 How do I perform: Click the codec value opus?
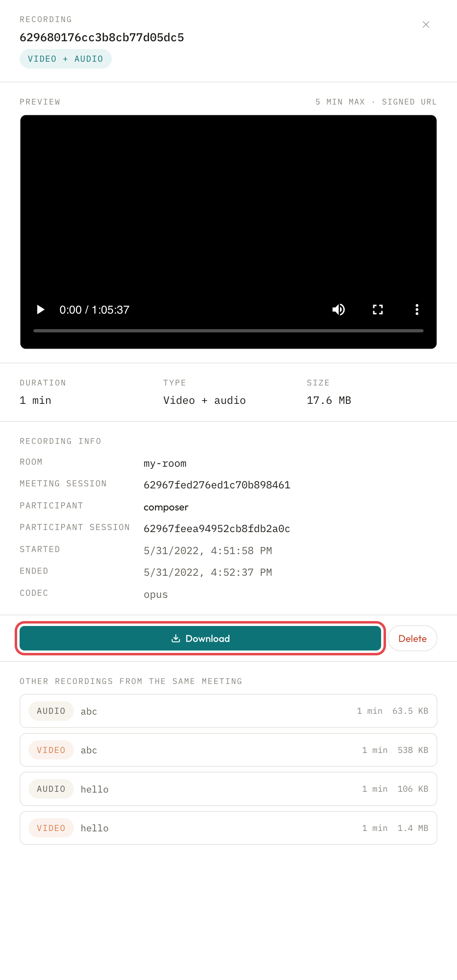[x=156, y=595]
